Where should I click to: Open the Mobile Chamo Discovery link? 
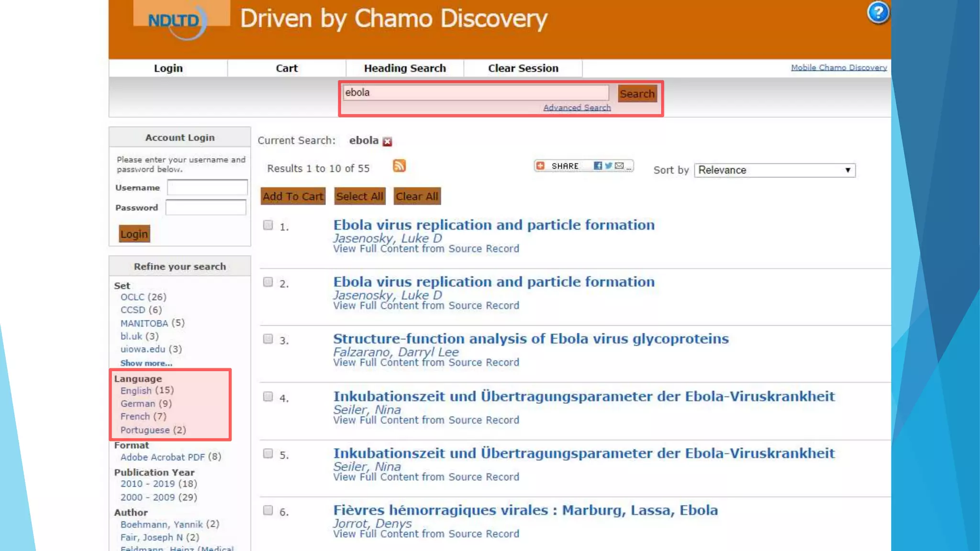click(x=838, y=67)
